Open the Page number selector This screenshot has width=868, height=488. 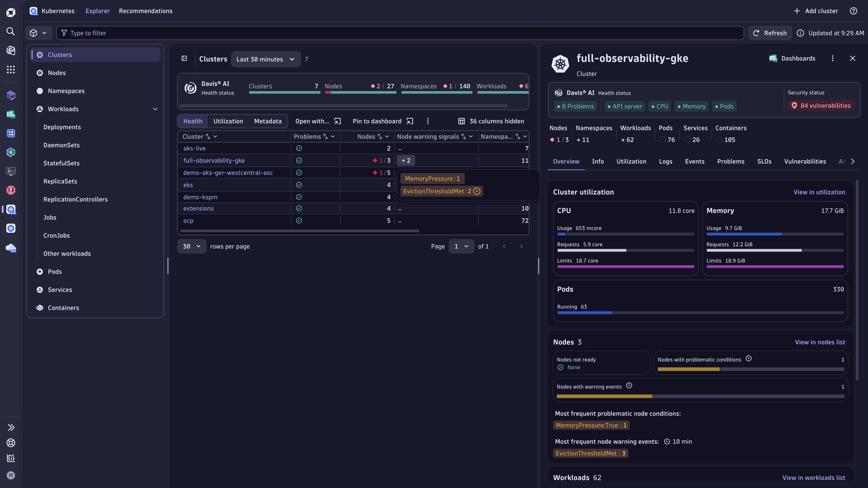pos(462,246)
